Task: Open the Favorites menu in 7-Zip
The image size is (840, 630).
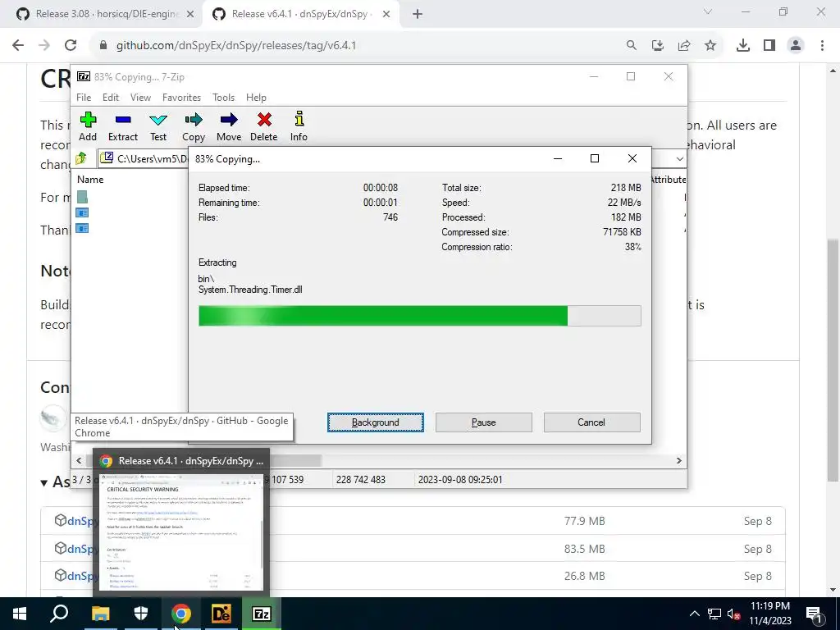Action: (181, 98)
